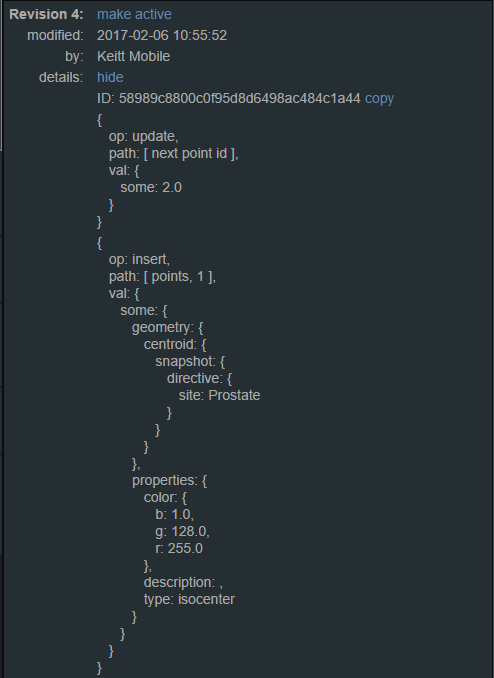Click the author name Keitt Mobile
The height and width of the screenshot is (678, 494).
tap(133, 56)
